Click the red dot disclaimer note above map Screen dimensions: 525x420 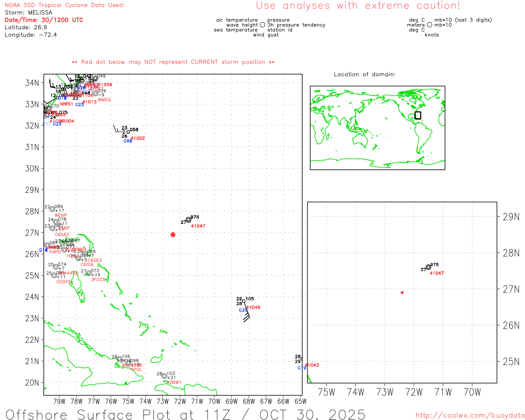tap(173, 62)
